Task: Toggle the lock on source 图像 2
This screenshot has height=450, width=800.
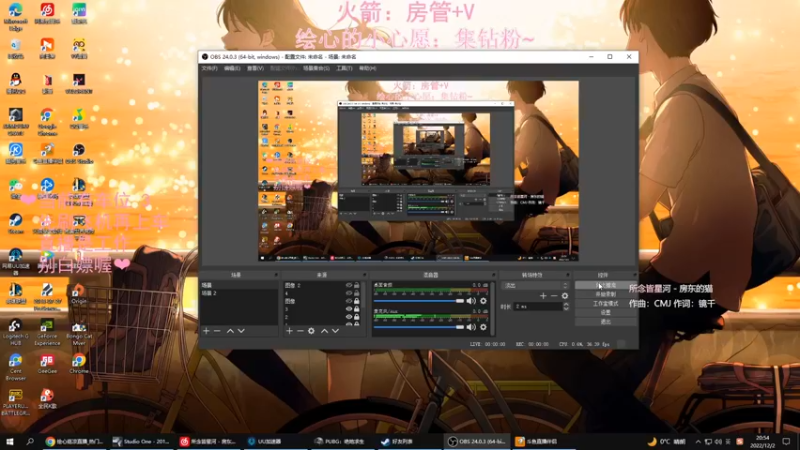Action: pos(357,285)
